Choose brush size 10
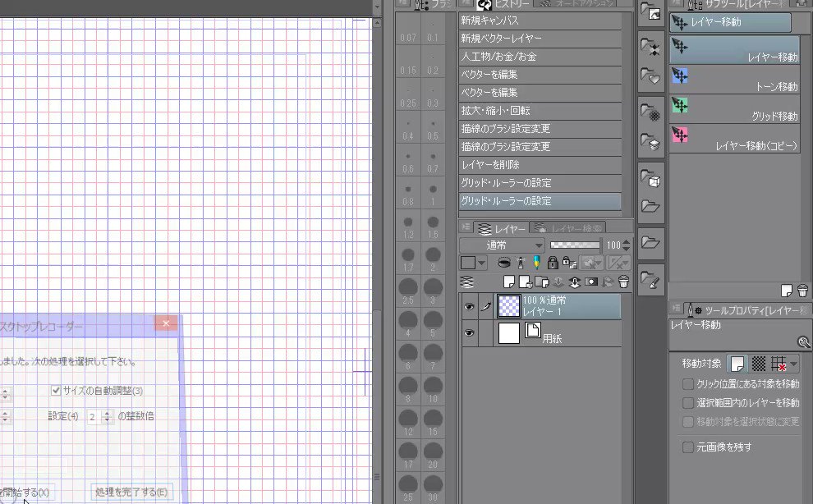This screenshot has height=504, width=813. (x=433, y=390)
